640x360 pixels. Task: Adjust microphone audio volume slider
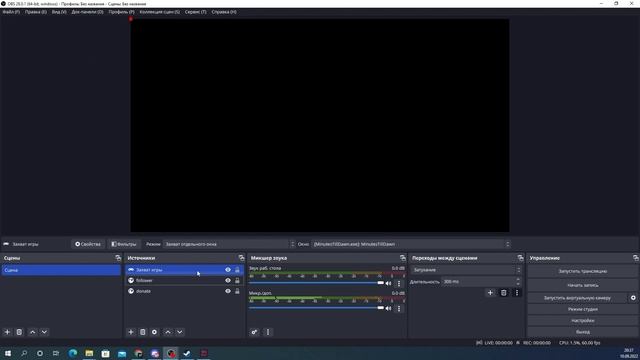click(x=316, y=308)
